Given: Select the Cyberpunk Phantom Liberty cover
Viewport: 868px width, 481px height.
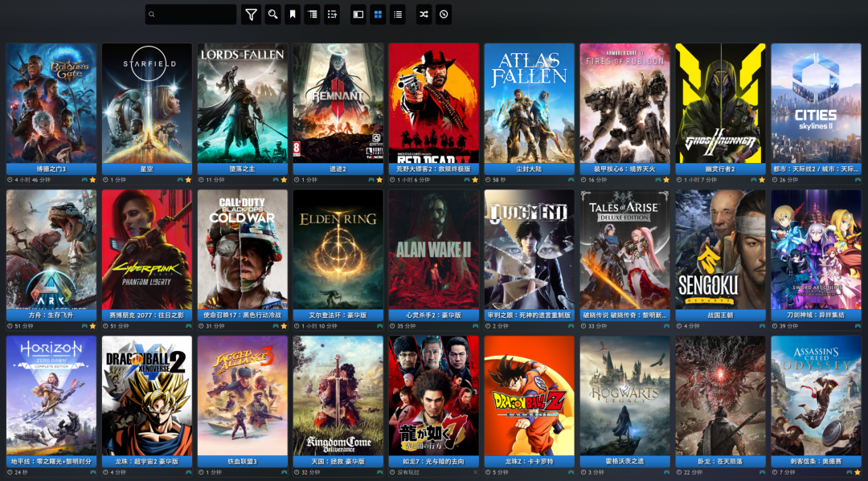Looking at the screenshot, I should point(147,250).
